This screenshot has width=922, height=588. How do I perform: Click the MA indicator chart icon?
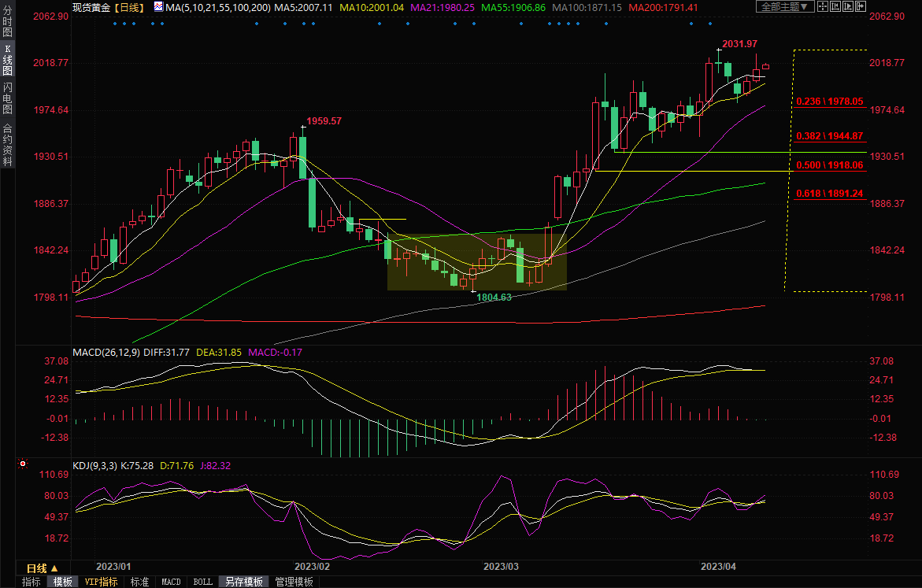click(x=158, y=7)
